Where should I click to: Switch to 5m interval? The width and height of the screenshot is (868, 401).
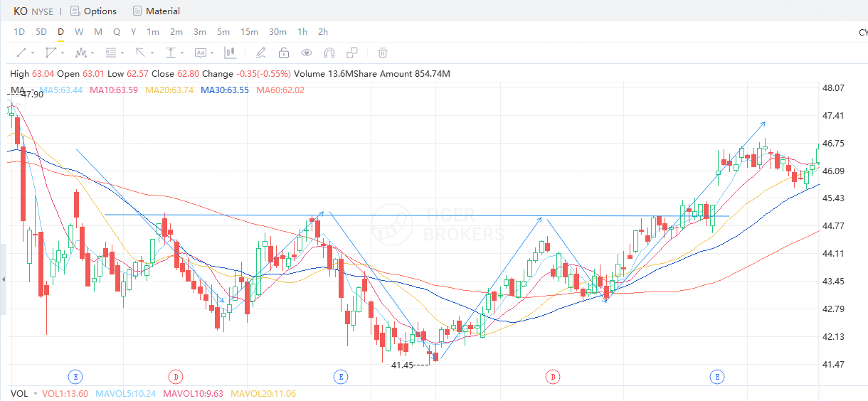click(223, 32)
